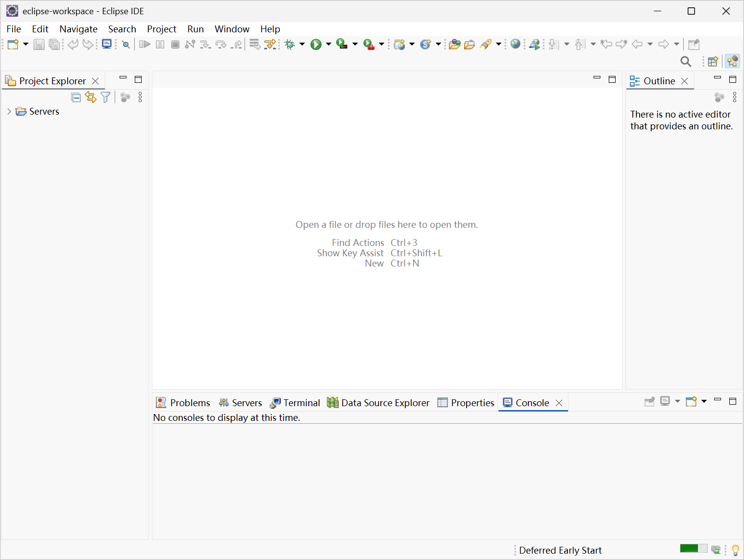Image resolution: width=744 pixels, height=560 pixels.
Task: Click the Back navigation arrow
Action: coord(637,45)
